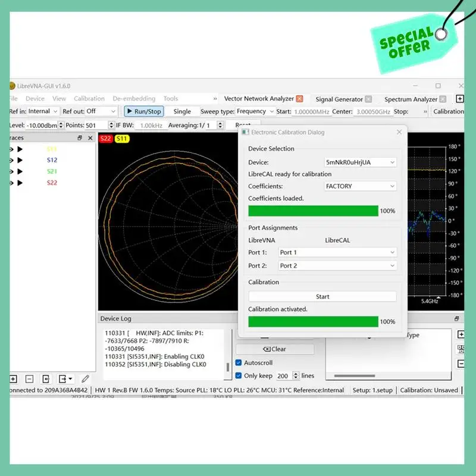
Task: Toggle the Only keep lines checkbox
Action: tap(239, 375)
